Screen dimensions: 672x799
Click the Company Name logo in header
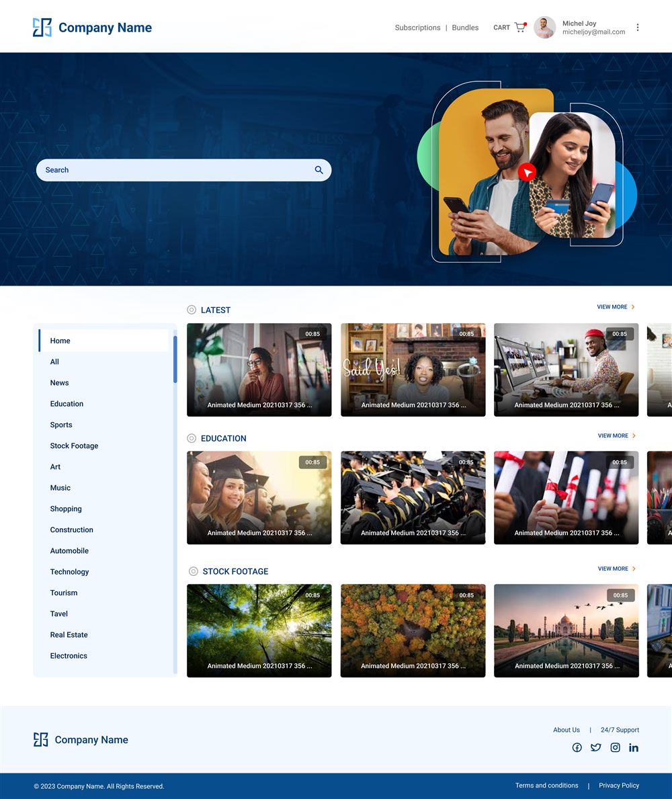92,28
